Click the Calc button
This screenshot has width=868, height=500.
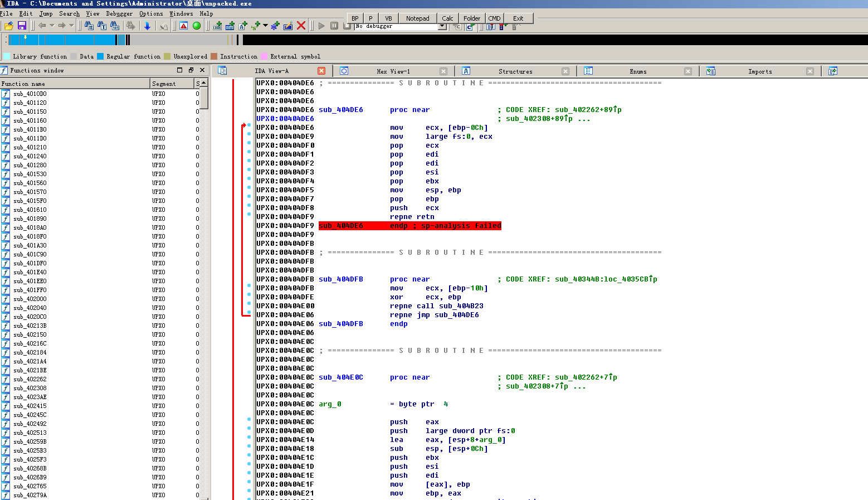click(x=447, y=18)
